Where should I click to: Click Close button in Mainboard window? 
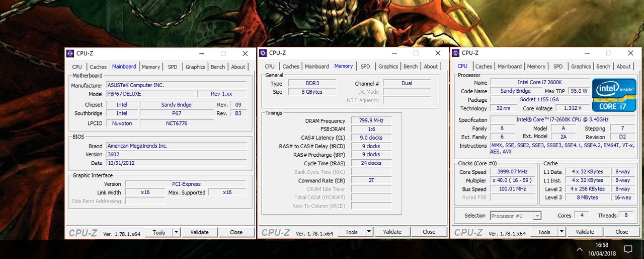point(236,232)
